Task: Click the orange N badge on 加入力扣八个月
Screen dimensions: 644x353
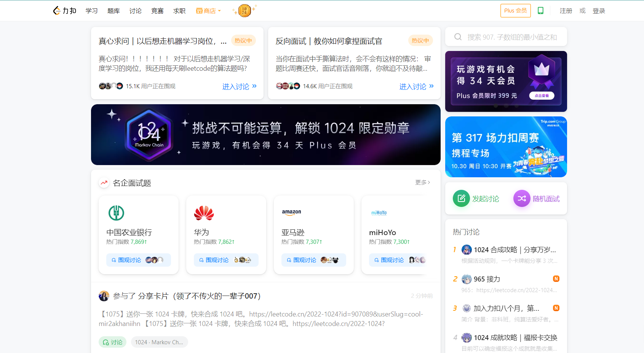Action: tap(556, 308)
